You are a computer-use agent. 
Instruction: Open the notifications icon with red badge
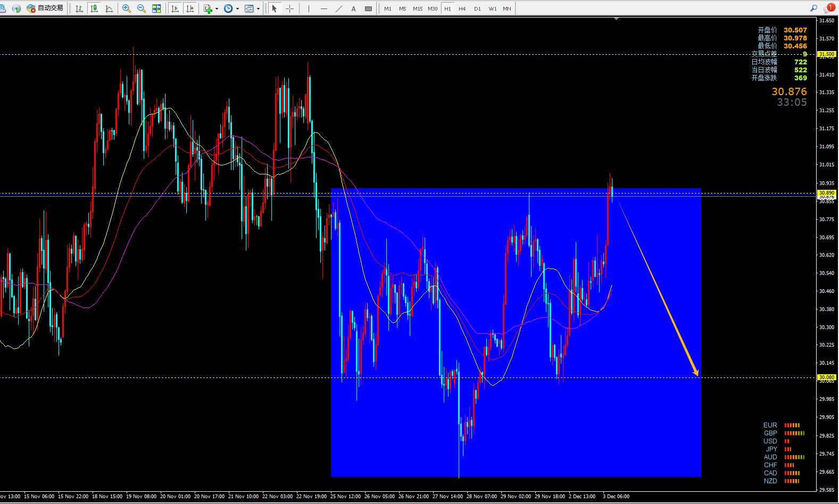point(829,8)
